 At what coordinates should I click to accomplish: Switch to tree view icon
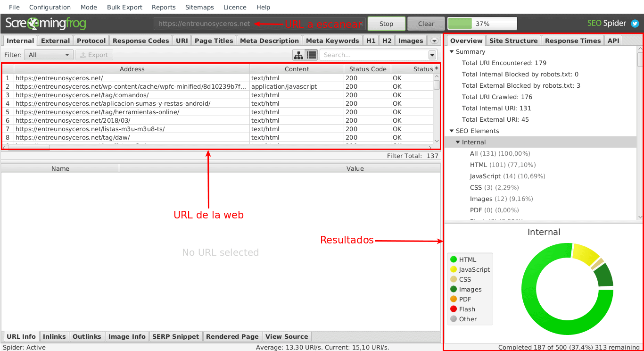[x=298, y=55]
